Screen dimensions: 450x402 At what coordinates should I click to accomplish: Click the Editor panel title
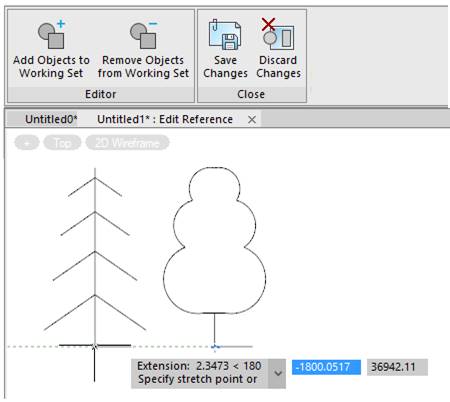[x=101, y=94]
